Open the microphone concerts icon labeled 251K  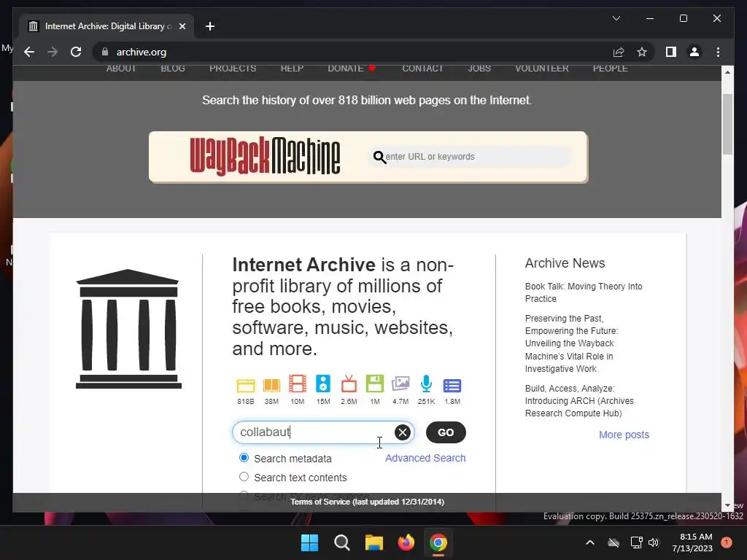coord(426,384)
